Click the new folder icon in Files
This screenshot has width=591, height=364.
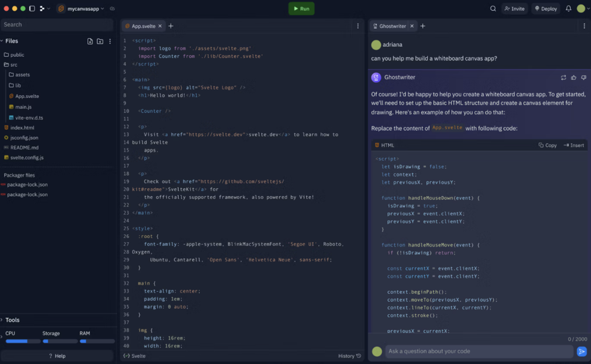[100, 41]
